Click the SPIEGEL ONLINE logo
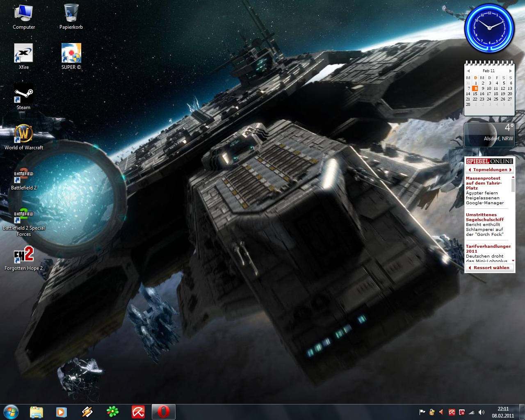 click(x=490, y=161)
